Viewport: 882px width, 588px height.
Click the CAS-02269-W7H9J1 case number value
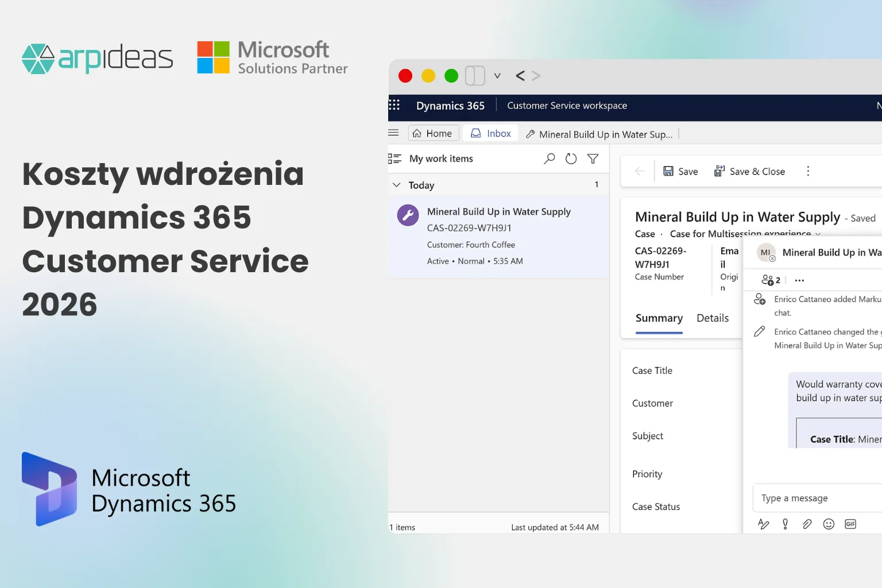660,257
